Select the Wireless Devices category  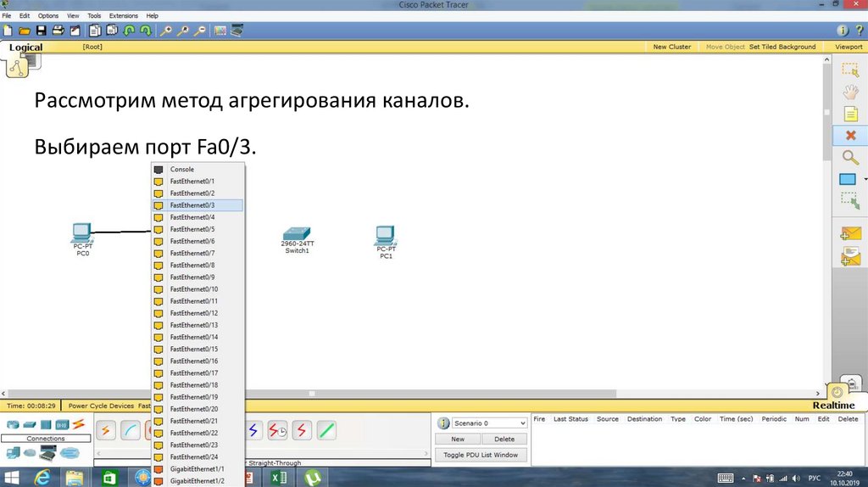click(x=62, y=425)
